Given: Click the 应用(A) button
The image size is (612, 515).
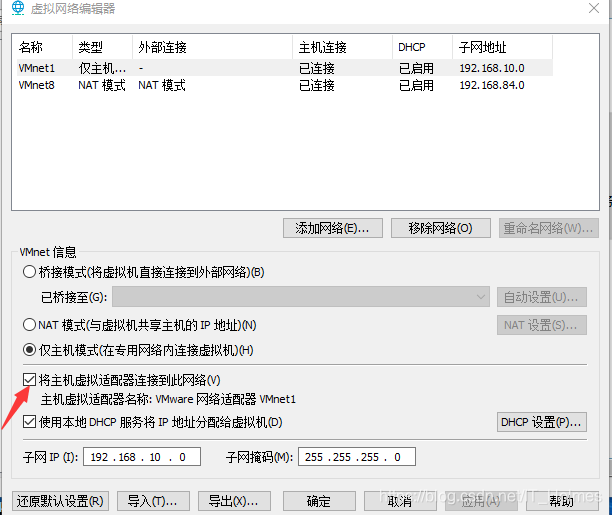Looking at the screenshot, I should coord(481,501).
